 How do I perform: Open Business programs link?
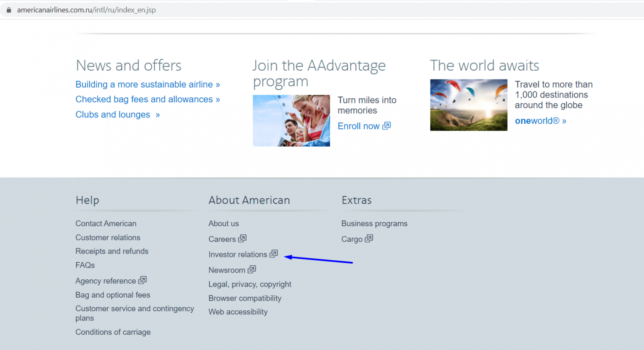[x=374, y=224]
